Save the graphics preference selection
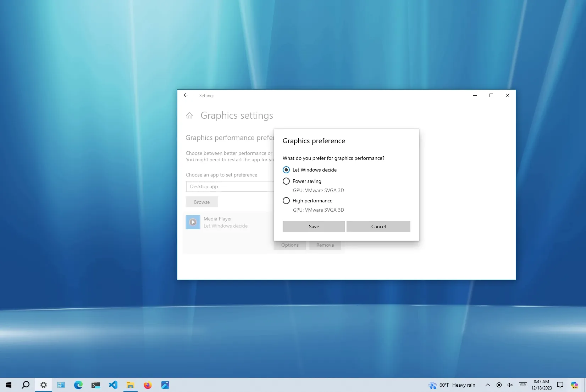The image size is (586, 392). 313,226
